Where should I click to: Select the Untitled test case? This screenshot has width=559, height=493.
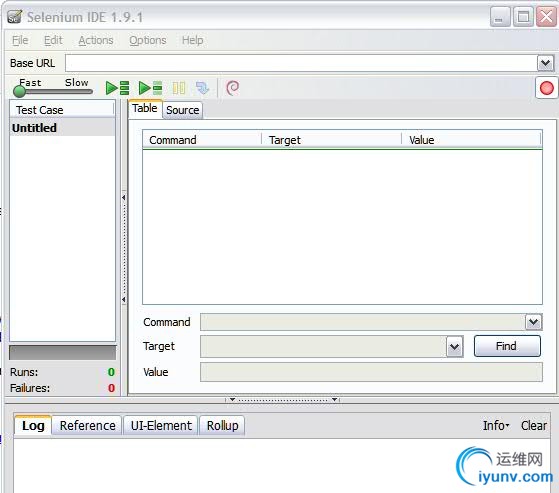click(x=62, y=128)
